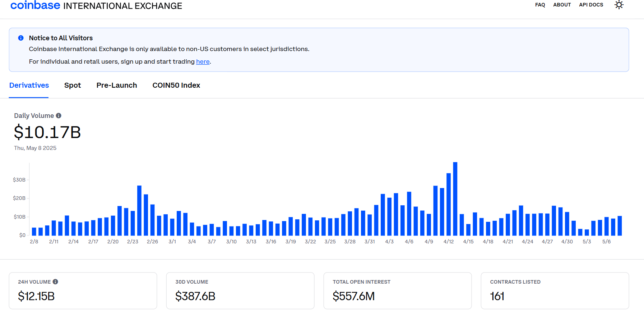
Task: Click the Total Open Interest card
Action: (x=397, y=290)
